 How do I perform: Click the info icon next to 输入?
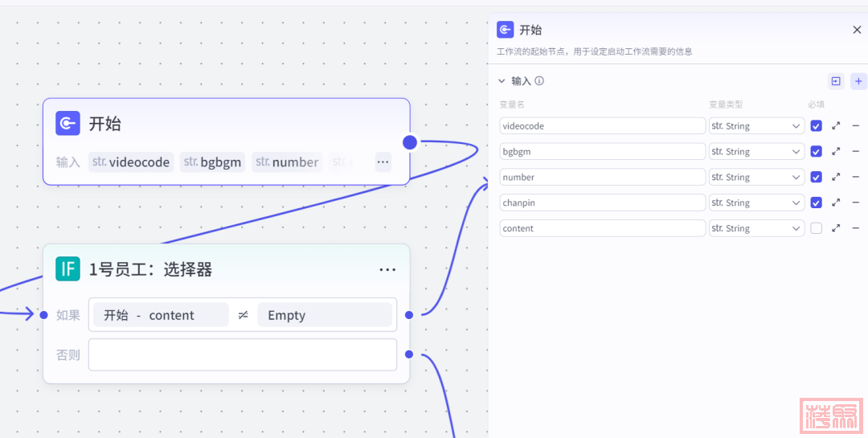pyautogui.click(x=539, y=81)
